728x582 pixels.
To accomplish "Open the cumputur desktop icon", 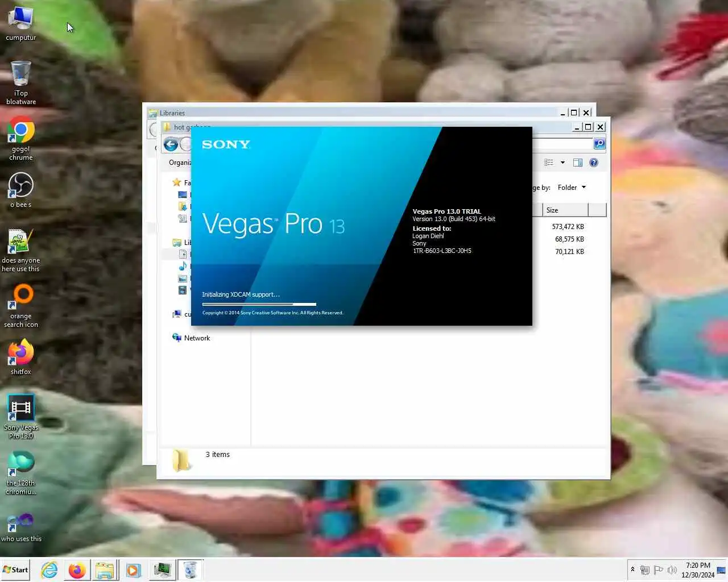I will click(x=21, y=24).
